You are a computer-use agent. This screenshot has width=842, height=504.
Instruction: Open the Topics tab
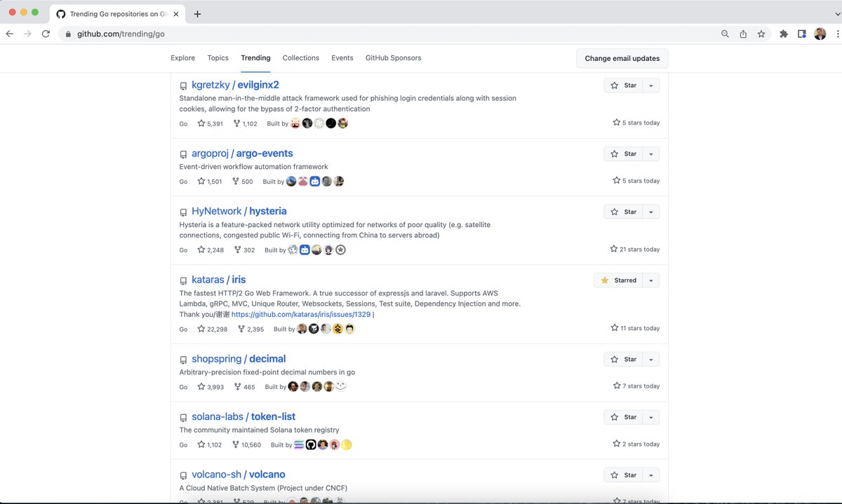point(218,58)
